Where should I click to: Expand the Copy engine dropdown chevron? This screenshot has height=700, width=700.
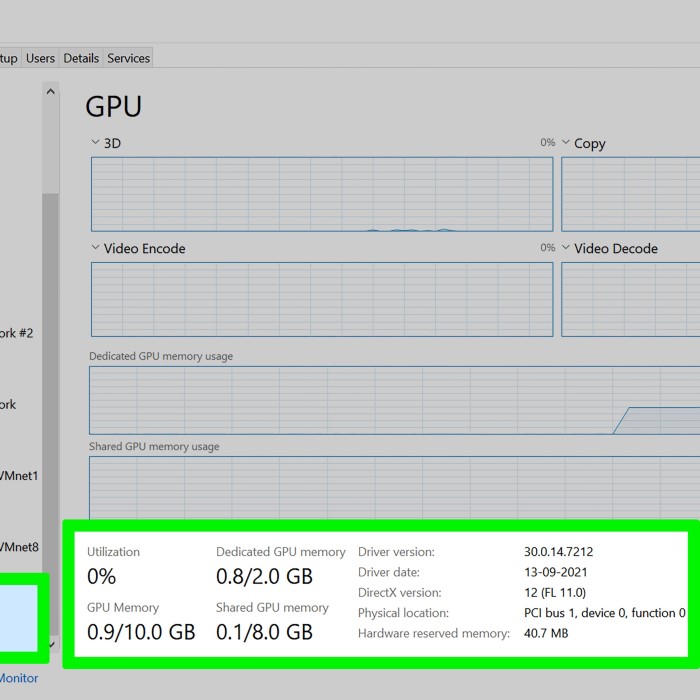(x=566, y=142)
